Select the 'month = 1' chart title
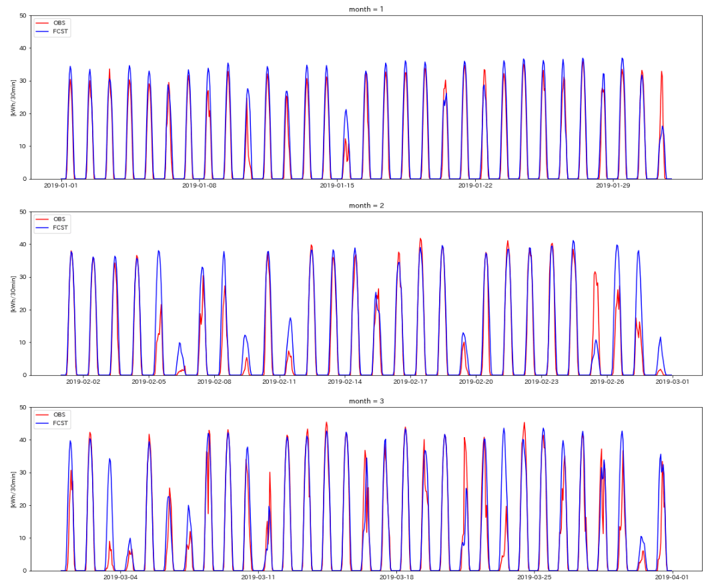The height and width of the screenshot is (588, 716). (x=366, y=9)
